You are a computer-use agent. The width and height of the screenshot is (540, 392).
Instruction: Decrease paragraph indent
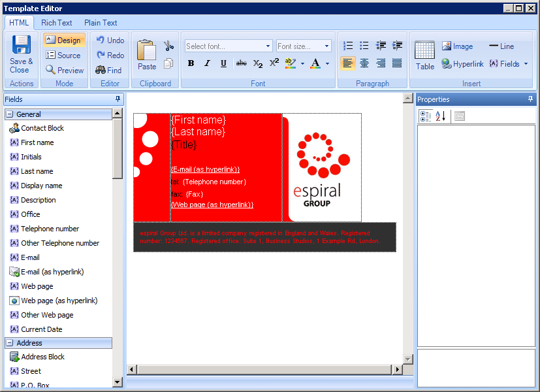click(381, 46)
